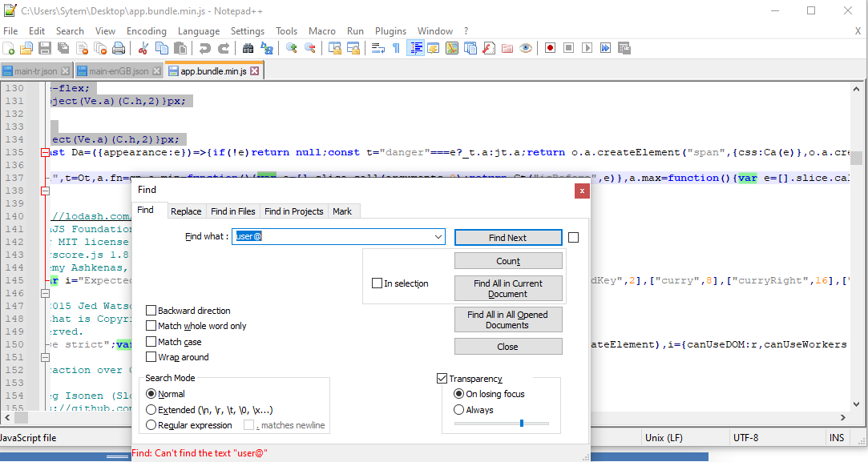Click the Undo arrow in toolbar
This screenshot has width=868, height=462.
205,48
